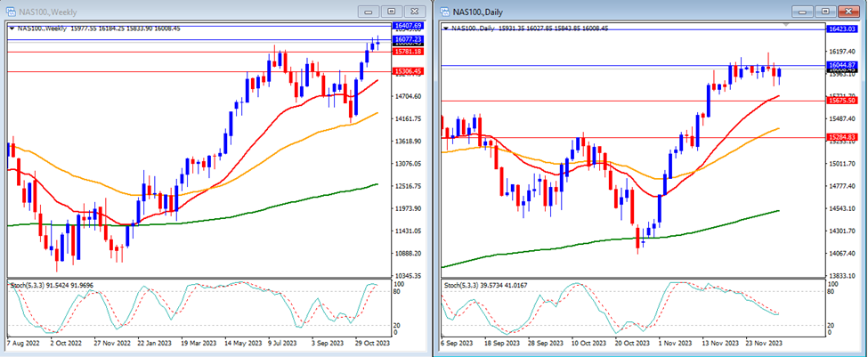This screenshot has height=357, width=868.
Task: Click the 29 Oct 2023 date label
Action: click(372, 343)
